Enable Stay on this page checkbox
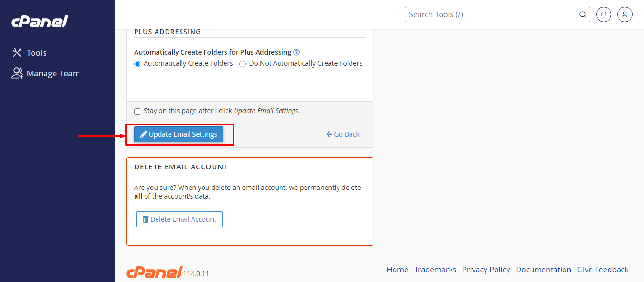The height and width of the screenshot is (282, 644). [137, 111]
